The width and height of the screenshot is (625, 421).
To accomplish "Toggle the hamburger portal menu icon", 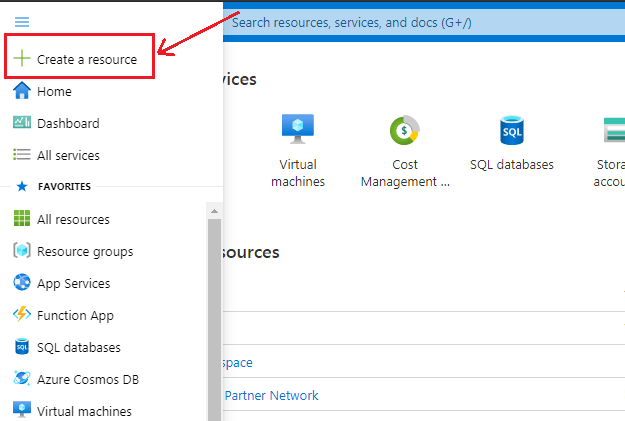I will [x=22, y=22].
